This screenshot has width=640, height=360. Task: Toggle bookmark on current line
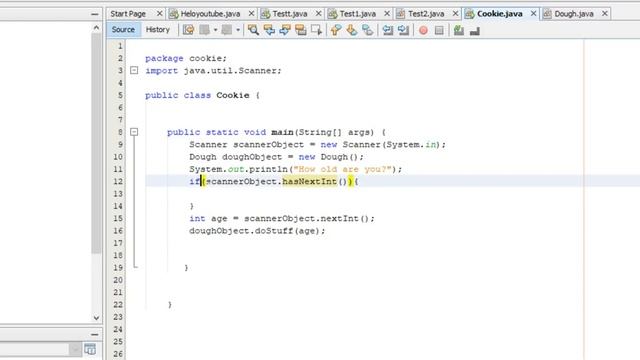[x=368, y=30]
